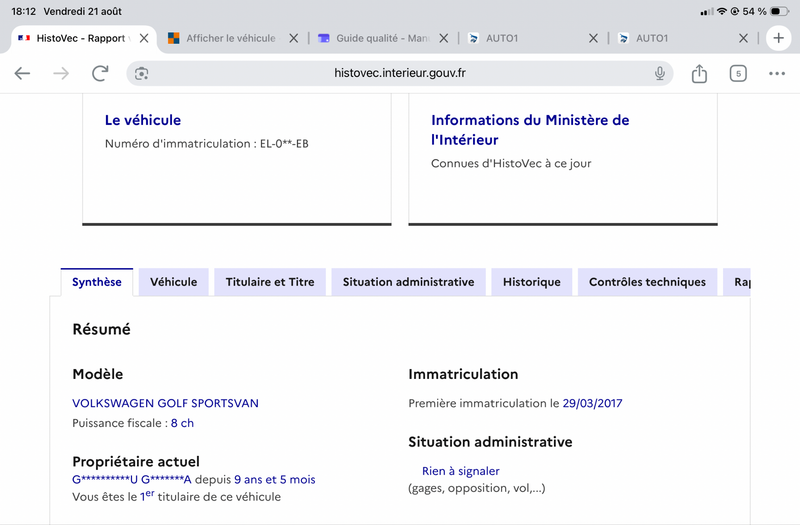Click the Le véhicule card heading
The height and width of the screenshot is (525, 800).
143,120
